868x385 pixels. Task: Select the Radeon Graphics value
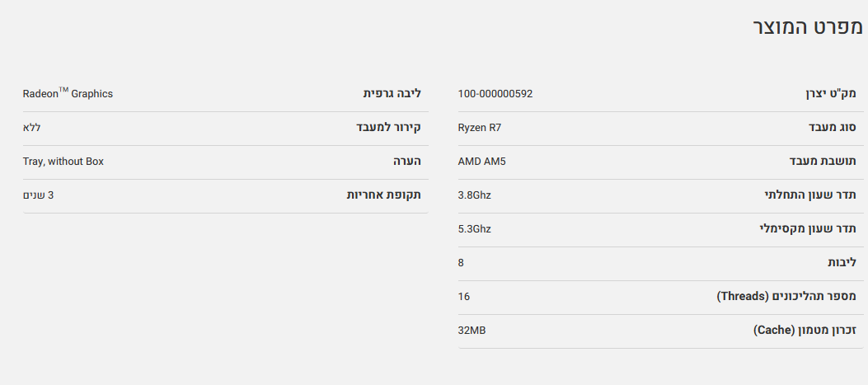tap(68, 94)
